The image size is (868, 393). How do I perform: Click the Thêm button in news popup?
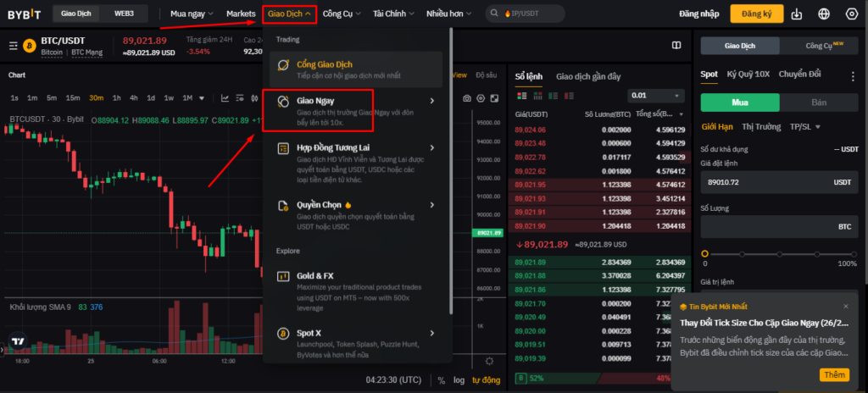tap(834, 374)
